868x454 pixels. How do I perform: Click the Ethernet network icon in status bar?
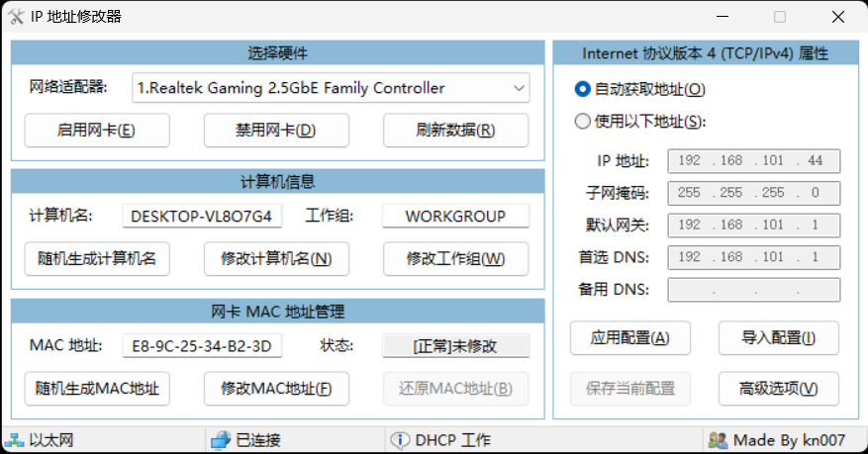pos(14,440)
